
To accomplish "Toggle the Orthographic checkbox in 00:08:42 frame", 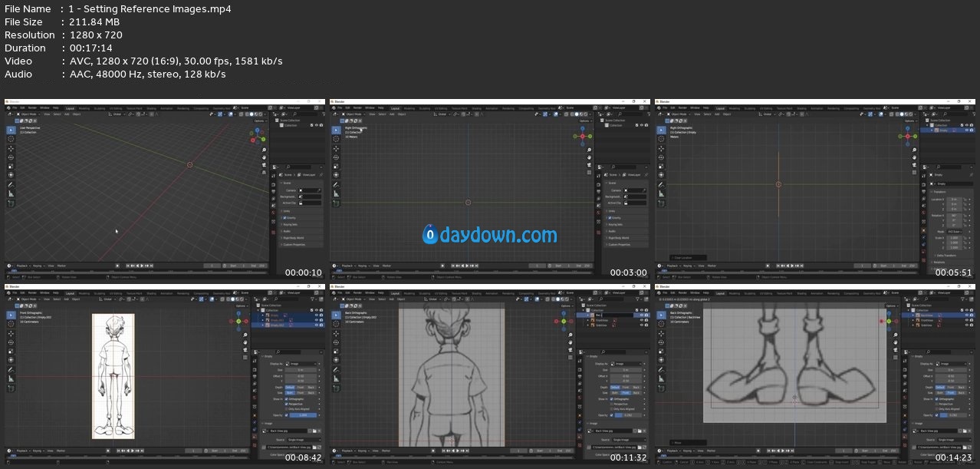I will [x=286, y=399].
